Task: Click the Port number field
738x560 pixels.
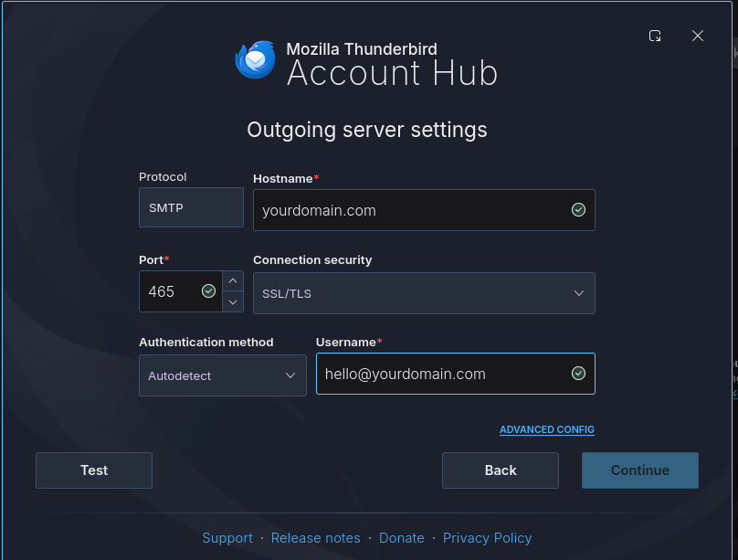Action: [181, 291]
